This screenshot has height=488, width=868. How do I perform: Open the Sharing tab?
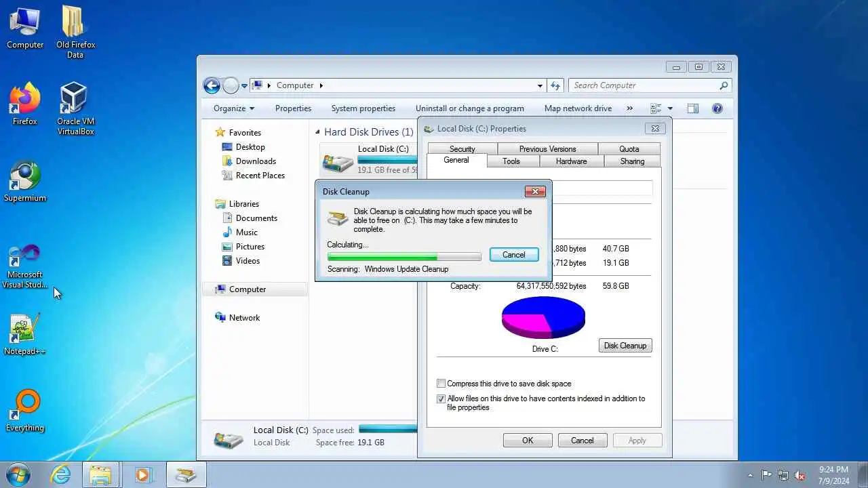point(632,161)
